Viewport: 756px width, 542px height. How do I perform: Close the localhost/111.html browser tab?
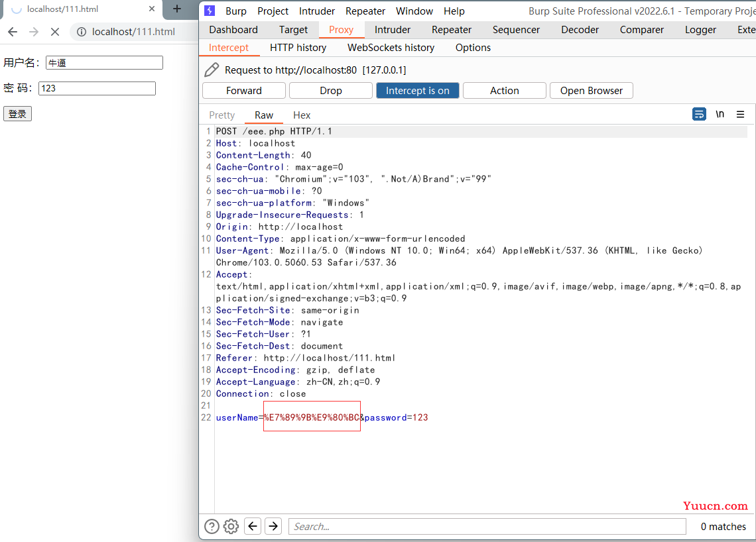[152, 9]
